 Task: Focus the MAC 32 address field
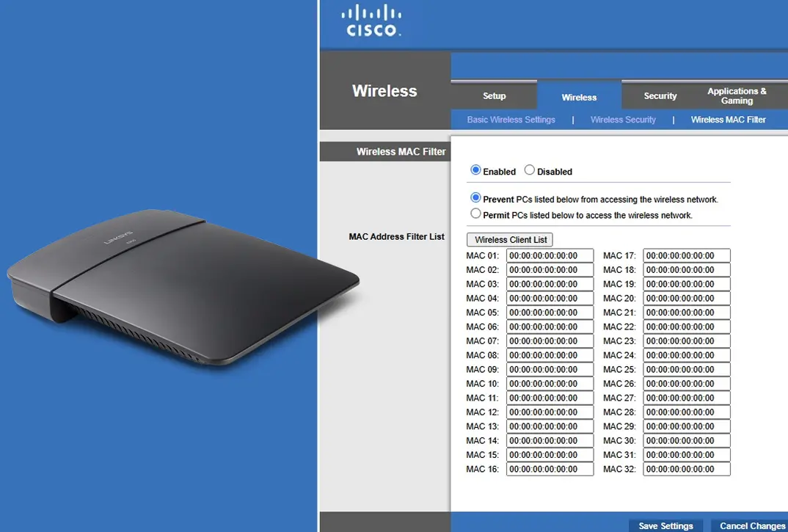687,469
